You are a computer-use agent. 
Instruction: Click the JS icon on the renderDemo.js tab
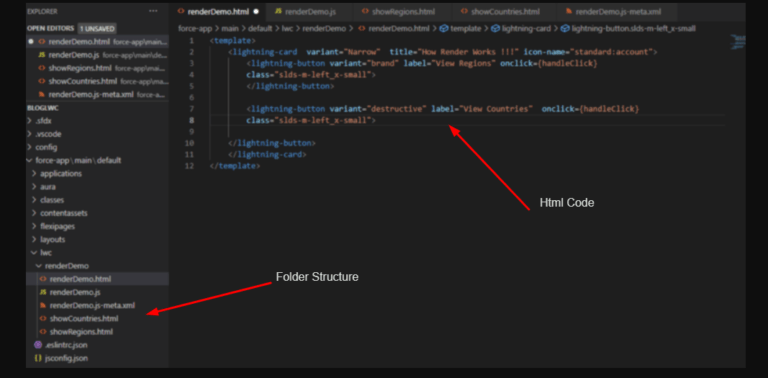(x=278, y=11)
